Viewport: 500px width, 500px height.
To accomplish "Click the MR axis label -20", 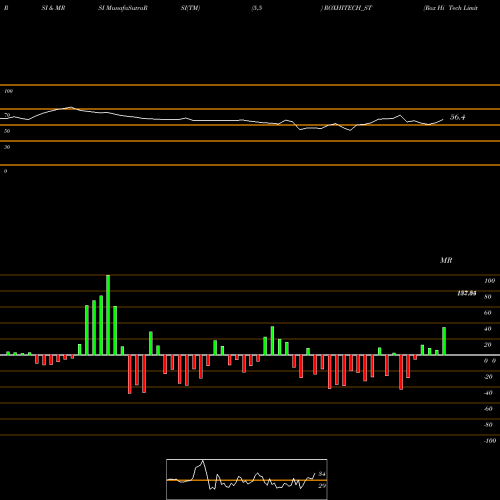I will 488,377.
